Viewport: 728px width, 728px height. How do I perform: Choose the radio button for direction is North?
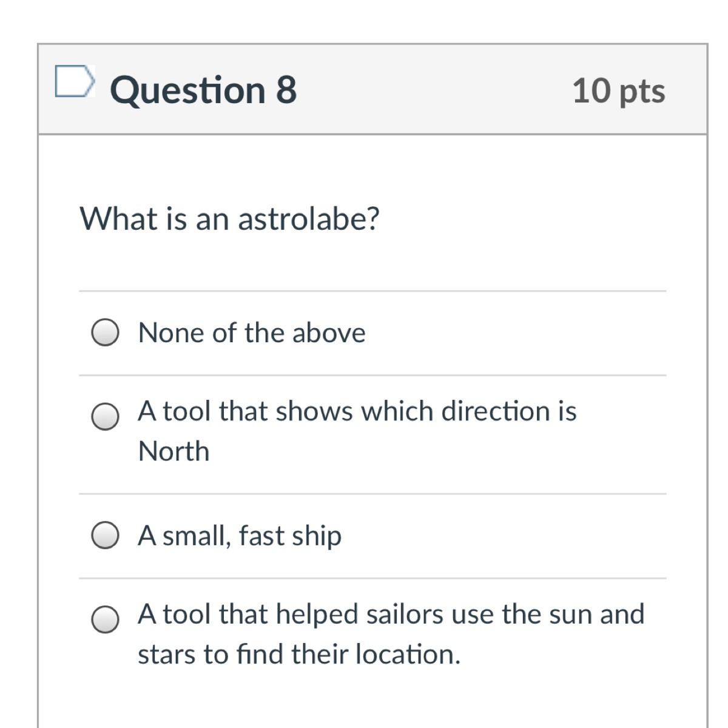[x=105, y=417]
